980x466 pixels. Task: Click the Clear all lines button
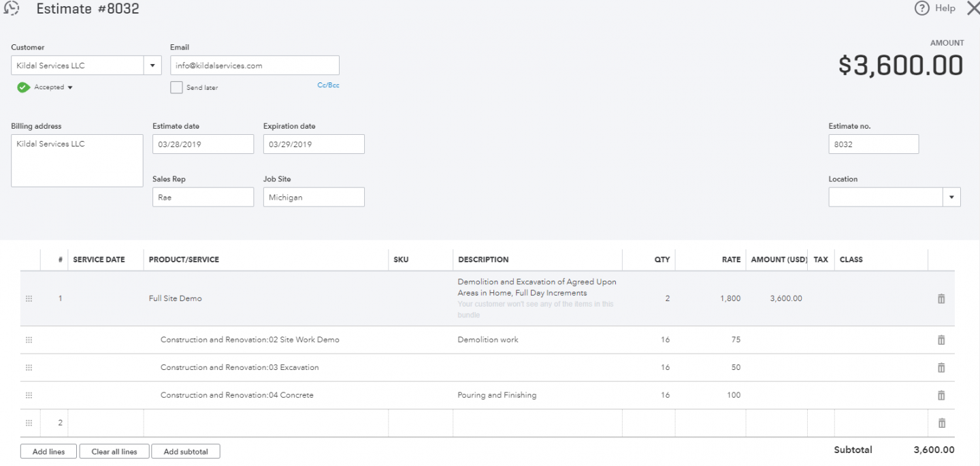pos(114,452)
